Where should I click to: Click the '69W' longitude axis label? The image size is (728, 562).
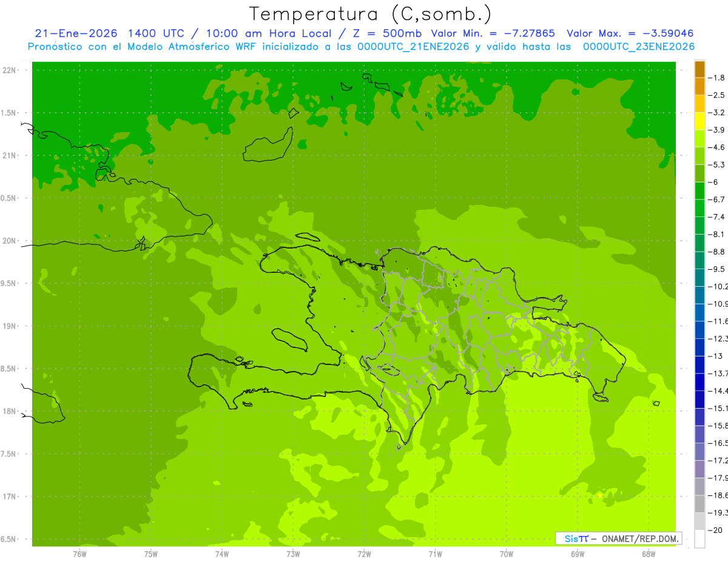tap(578, 554)
